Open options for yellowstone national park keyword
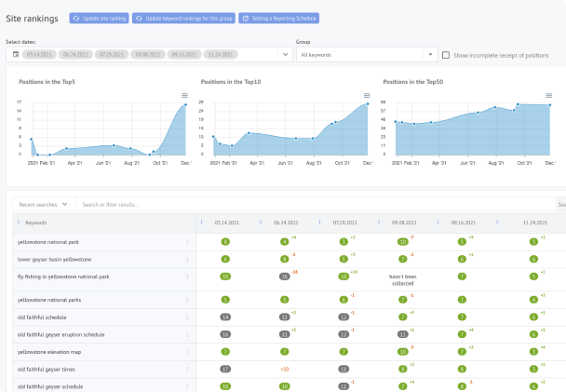Screen dimensions: 566x392 pyautogui.click(x=187, y=241)
